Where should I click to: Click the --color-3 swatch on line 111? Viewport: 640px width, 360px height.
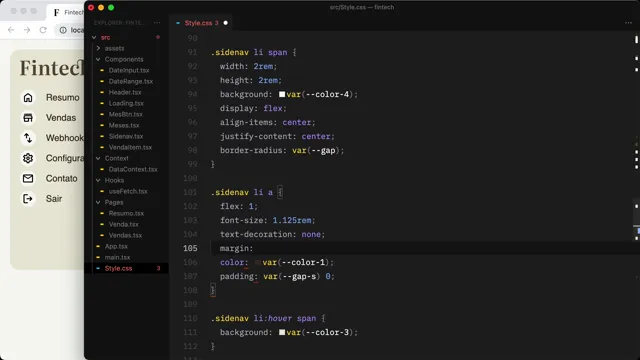coord(282,332)
